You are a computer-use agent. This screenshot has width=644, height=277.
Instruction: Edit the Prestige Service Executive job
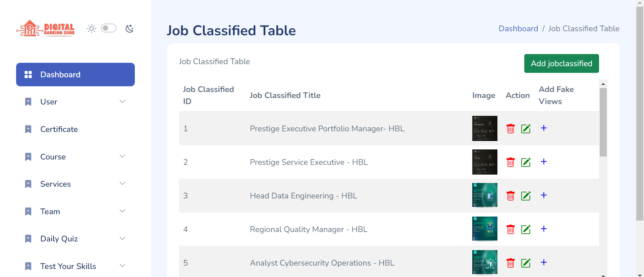pyautogui.click(x=526, y=162)
